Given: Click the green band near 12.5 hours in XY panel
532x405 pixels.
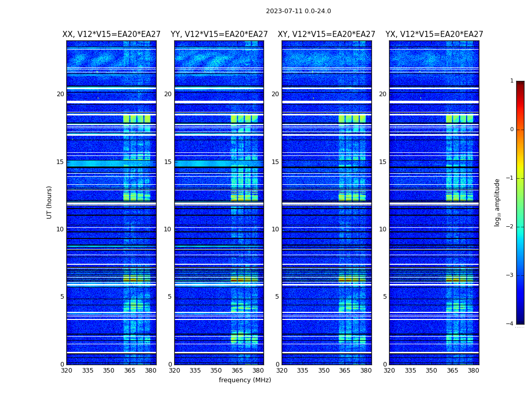Looking at the screenshot, I should pos(352,196).
